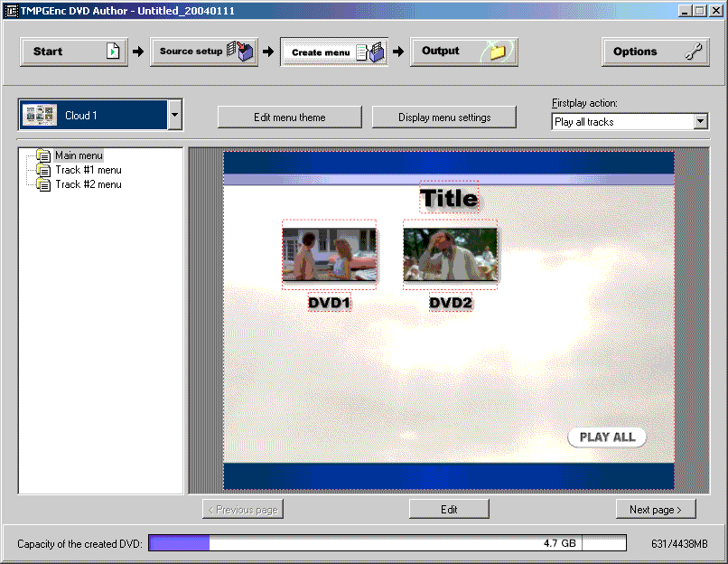Click Edit menu theme button
Image resolution: width=728 pixels, height=564 pixels.
click(290, 117)
